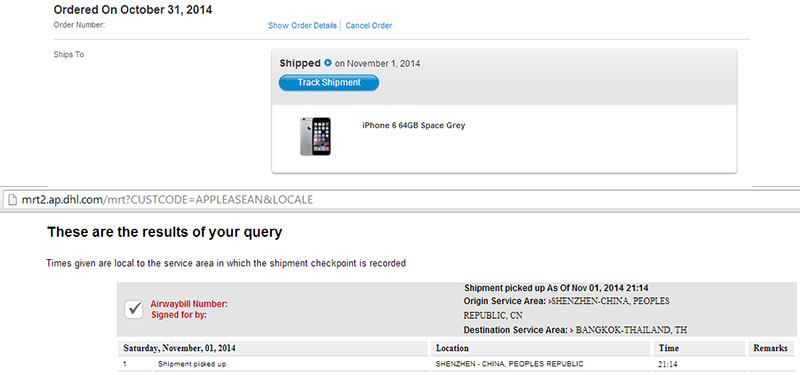Select the Remarks column header
This screenshot has height=375, width=800.
[x=771, y=348]
